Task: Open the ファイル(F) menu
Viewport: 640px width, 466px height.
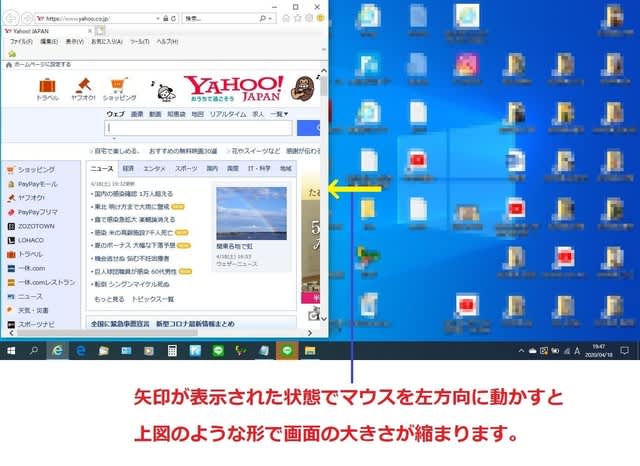Action: pyautogui.click(x=21, y=41)
